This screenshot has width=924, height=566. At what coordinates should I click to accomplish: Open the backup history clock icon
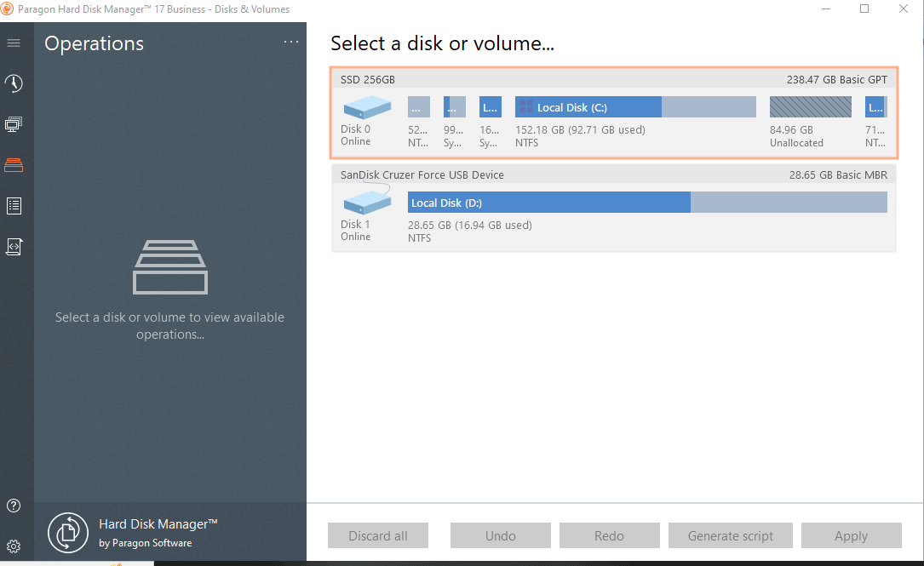[x=14, y=83]
